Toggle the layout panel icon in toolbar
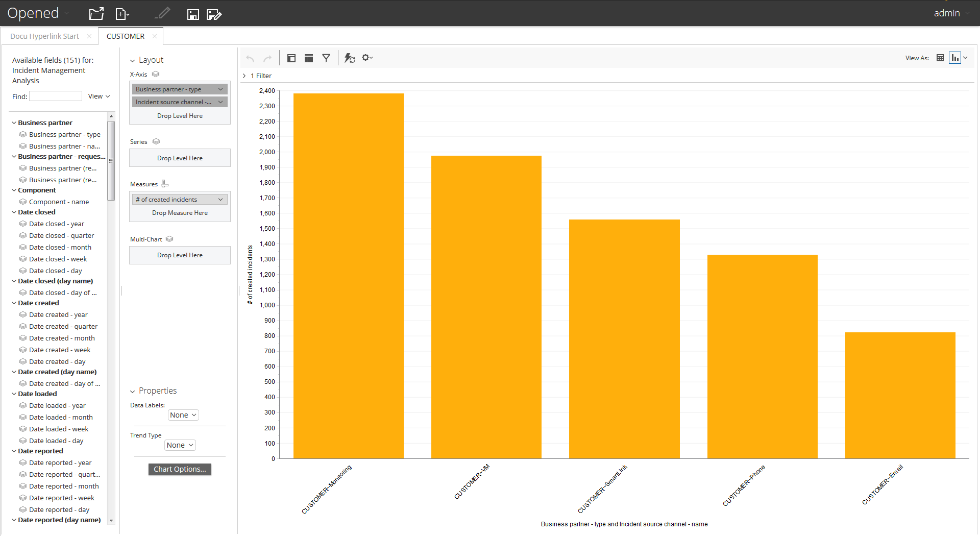 coord(309,58)
